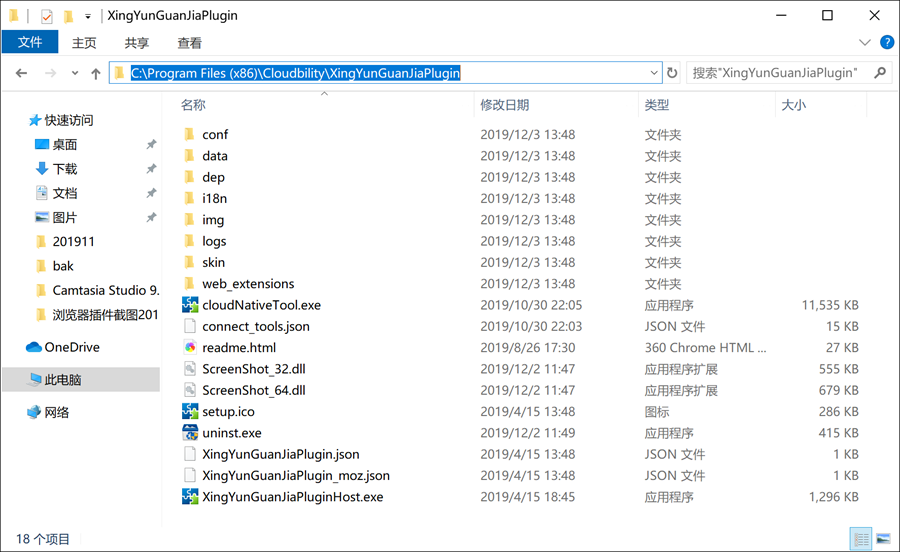The height and width of the screenshot is (552, 900).
Task: Open address bar history dropdown
Action: coord(654,73)
